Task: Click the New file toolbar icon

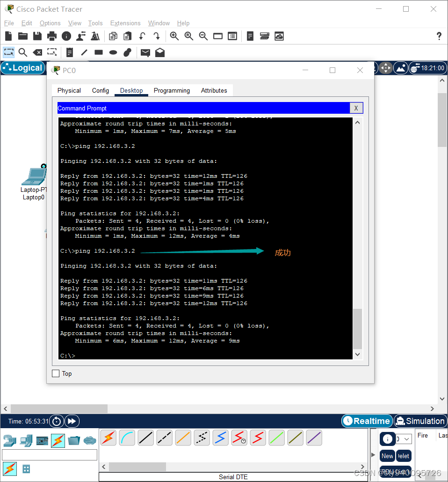Action: (8, 37)
